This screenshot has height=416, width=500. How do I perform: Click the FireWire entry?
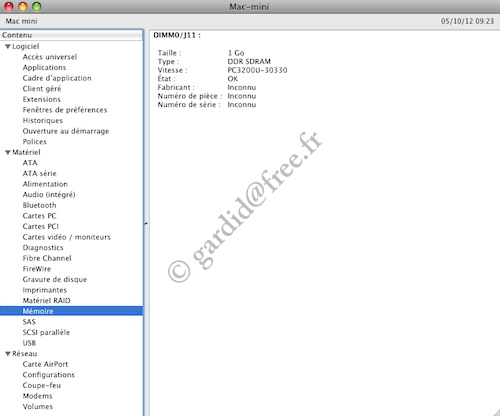37,269
